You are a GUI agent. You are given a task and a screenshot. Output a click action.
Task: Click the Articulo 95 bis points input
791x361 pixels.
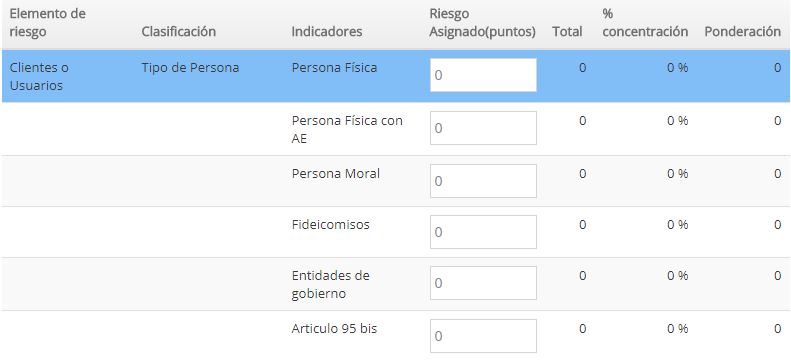click(483, 336)
